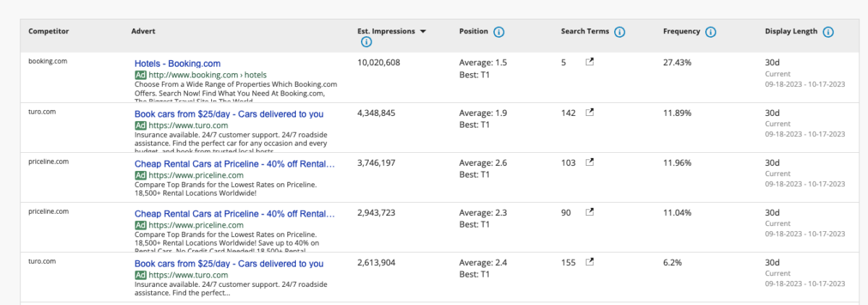
Task: Click the Average: 2.6 position value
Action: [x=483, y=163]
